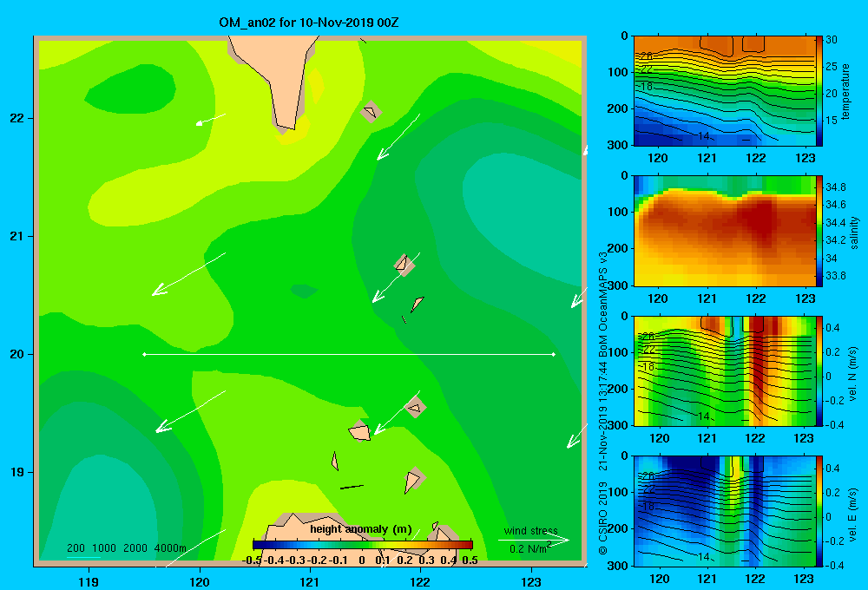Click the vel. E color scale bar
The width and height of the screenshot is (868, 590).
(819, 511)
